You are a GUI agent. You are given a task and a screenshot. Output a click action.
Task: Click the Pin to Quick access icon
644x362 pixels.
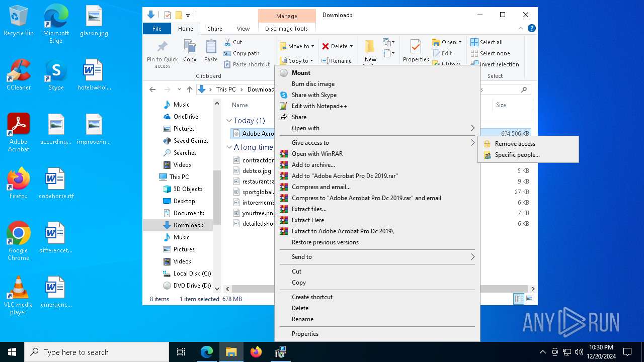coord(162,47)
